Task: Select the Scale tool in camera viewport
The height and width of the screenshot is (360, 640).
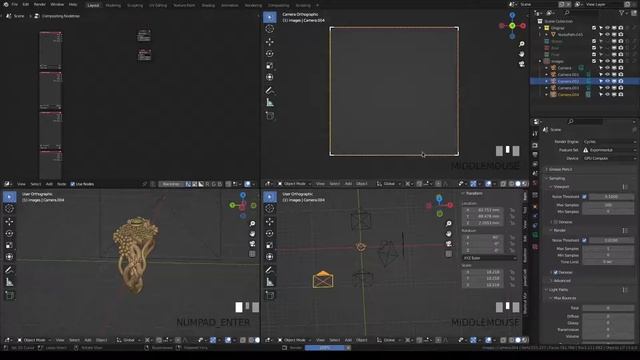Action: [270, 65]
